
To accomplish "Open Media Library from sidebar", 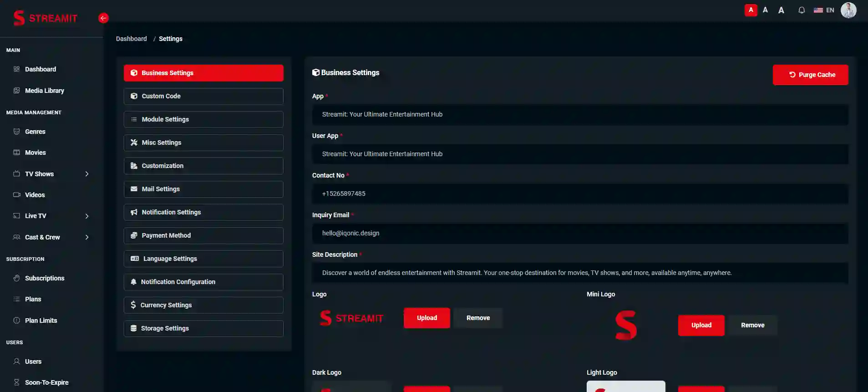I will pos(44,91).
